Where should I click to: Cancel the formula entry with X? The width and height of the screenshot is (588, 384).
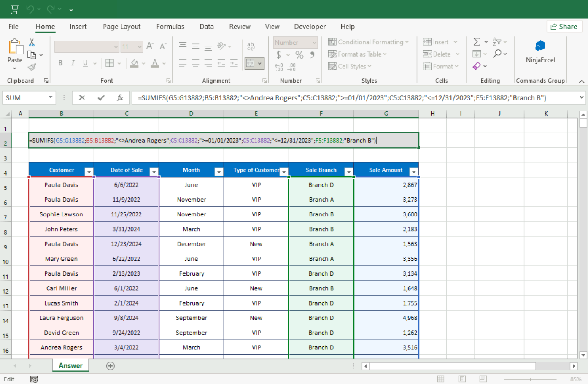(x=82, y=98)
